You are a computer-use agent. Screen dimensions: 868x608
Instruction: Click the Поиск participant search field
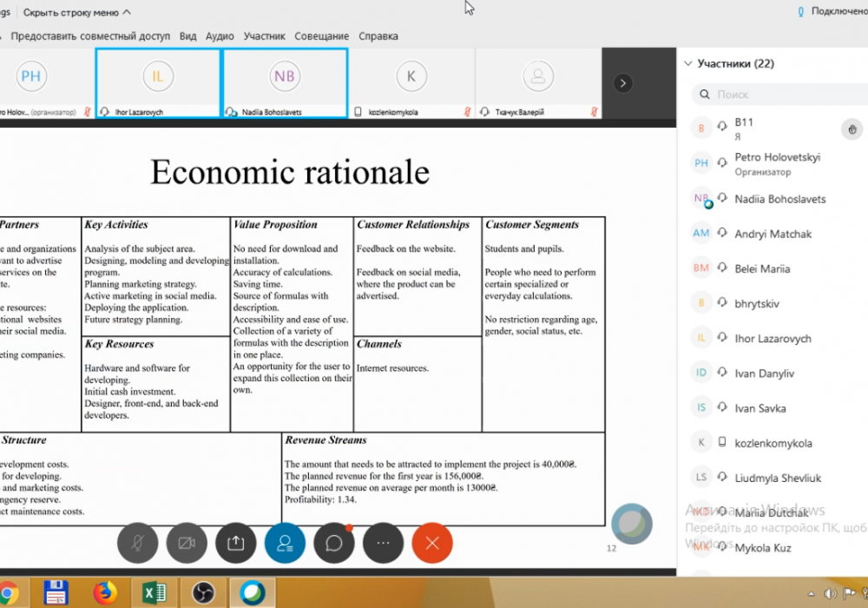781,94
